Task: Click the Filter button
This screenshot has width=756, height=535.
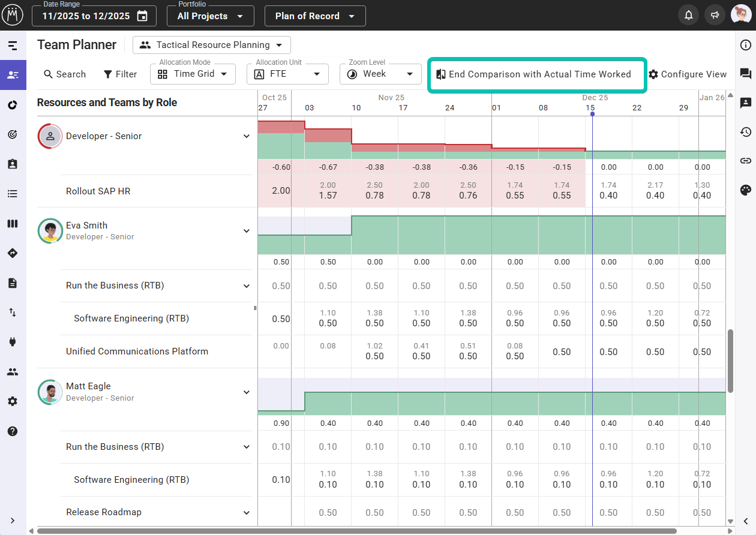Action: [120, 74]
